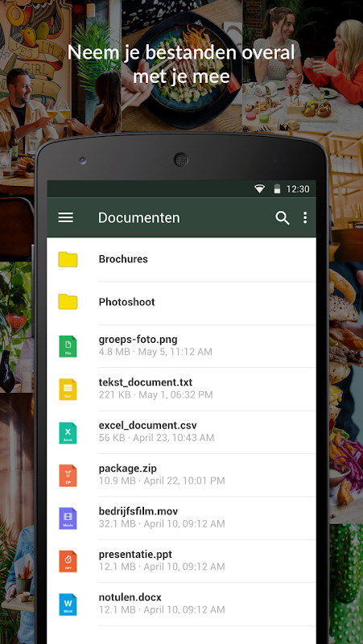This screenshot has width=363, height=644.
Task: Open the Photoshoot folder name
Action: click(x=127, y=303)
